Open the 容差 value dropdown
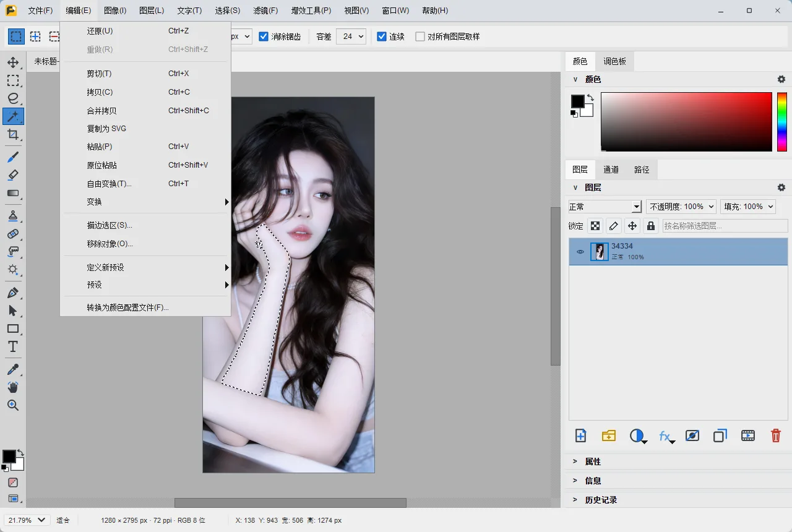 [x=351, y=36]
